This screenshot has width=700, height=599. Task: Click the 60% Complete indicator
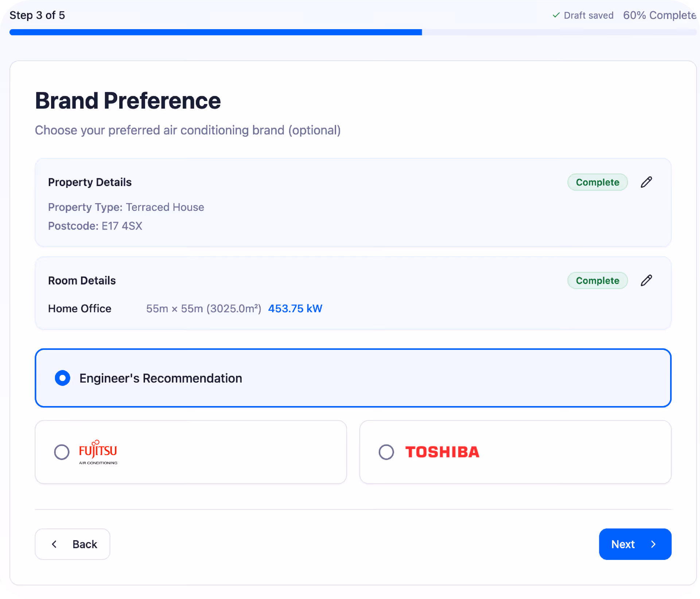[x=660, y=15]
